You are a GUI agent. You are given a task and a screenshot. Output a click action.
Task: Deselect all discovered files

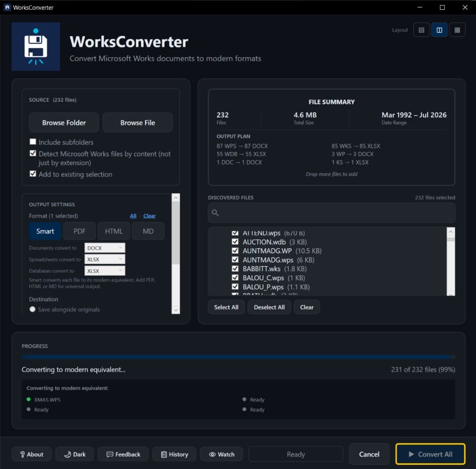click(x=269, y=307)
